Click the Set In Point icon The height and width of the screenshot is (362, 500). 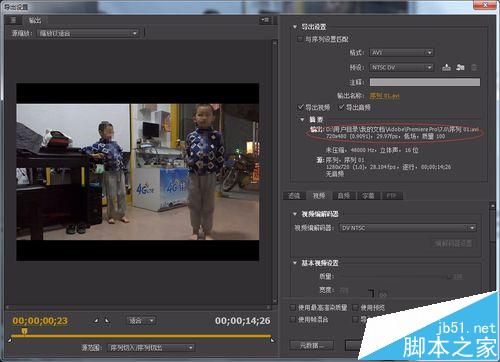coord(96,320)
